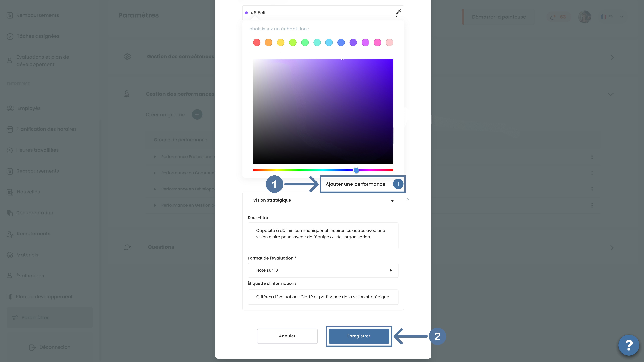This screenshot has height=362, width=644.
Task: Select the light pink color swatch
Action: [389, 42]
